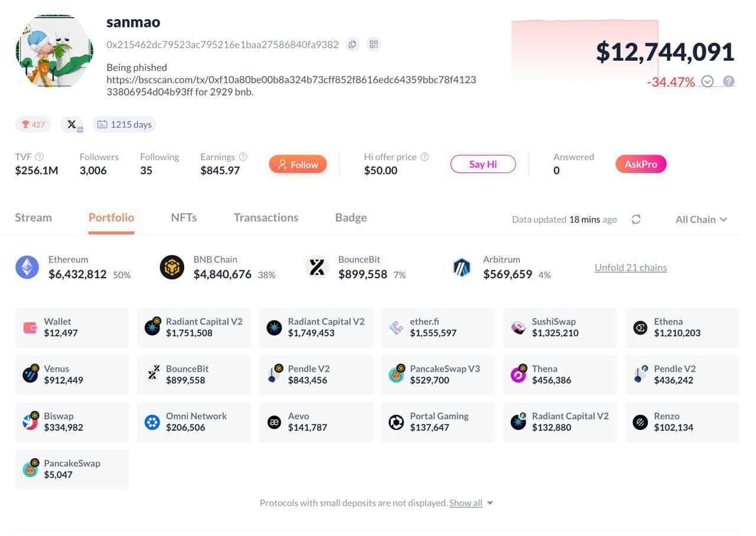Screen dimensions: 756x536
Task: Click the net worth help question icon
Action: click(729, 81)
